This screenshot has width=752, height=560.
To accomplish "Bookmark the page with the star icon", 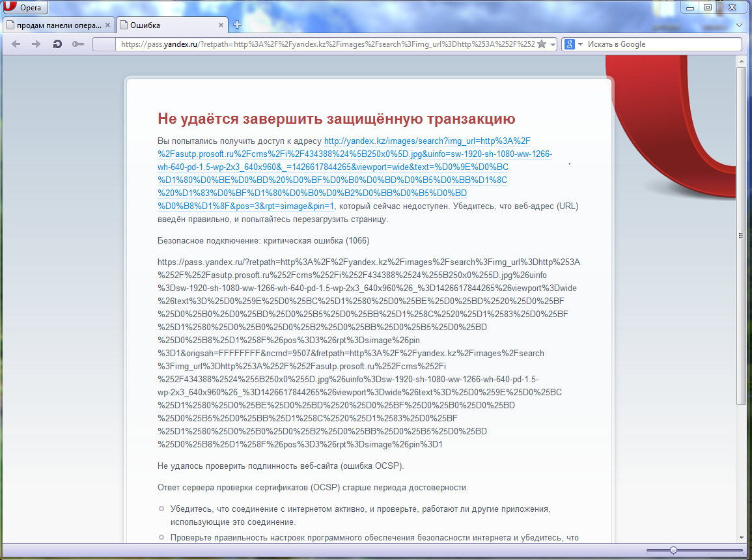I will pos(542,44).
